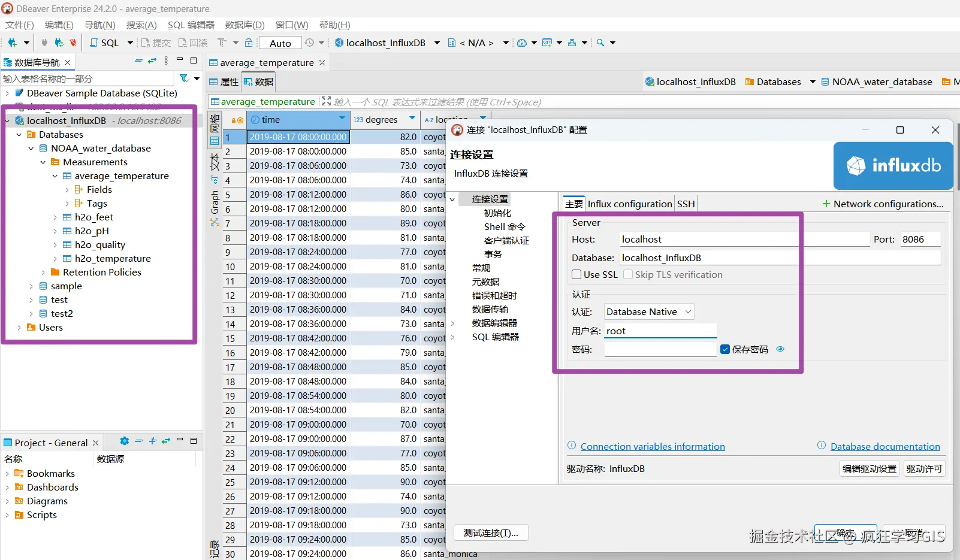Open the 导航(N) menu
The height and width of the screenshot is (560, 960).
click(99, 25)
